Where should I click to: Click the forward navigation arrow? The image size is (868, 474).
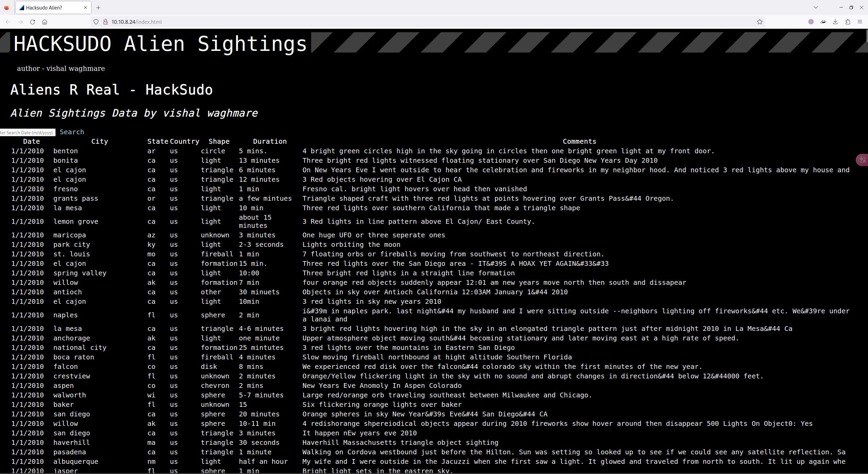pyautogui.click(x=20, y=22)
